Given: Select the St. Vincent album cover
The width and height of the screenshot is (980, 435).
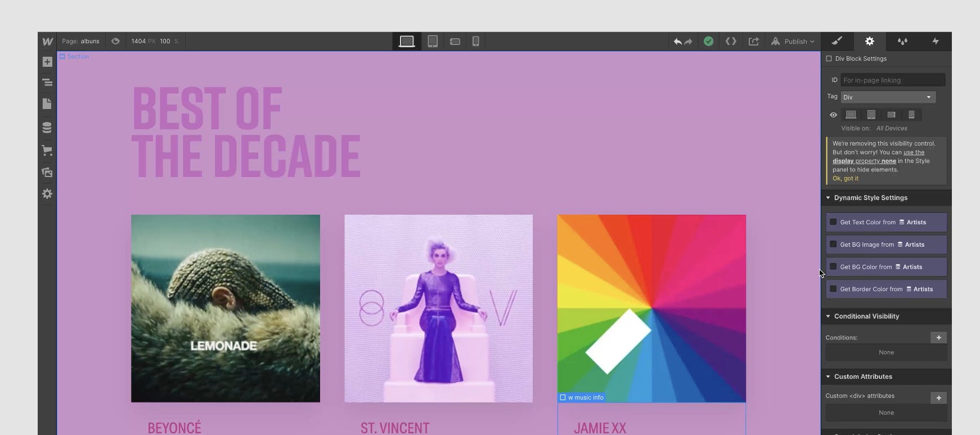Looking at the screenshot, I should (x=439, y=309).
